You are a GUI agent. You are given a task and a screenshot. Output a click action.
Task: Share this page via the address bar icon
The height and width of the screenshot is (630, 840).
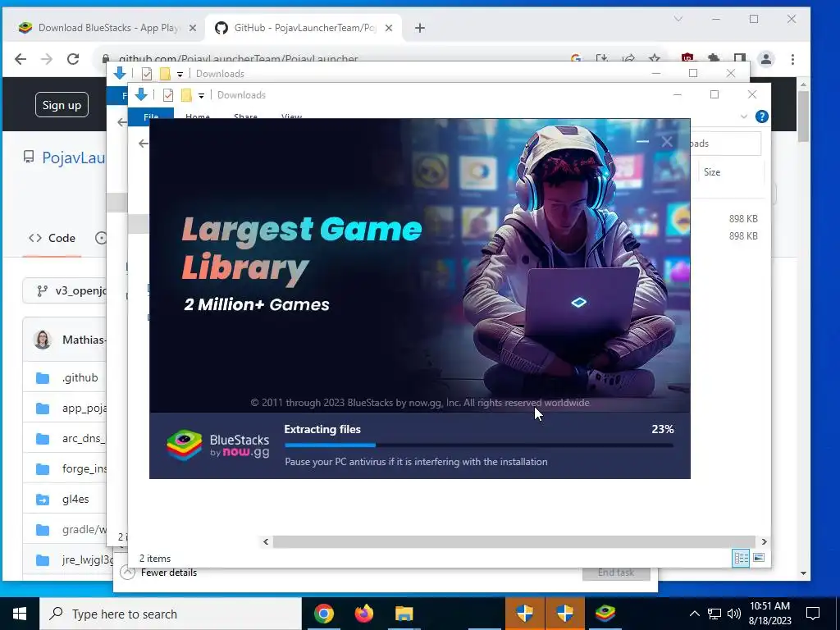(628, 58)
